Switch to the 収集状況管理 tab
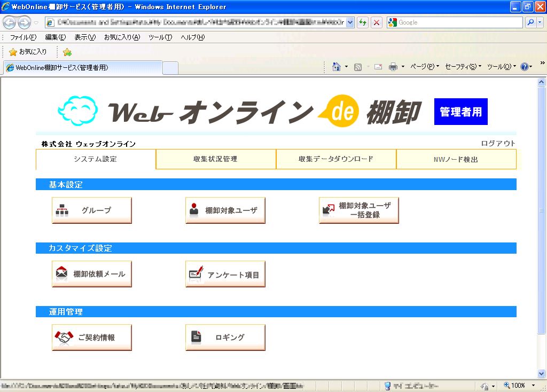 tap(215, 159)
